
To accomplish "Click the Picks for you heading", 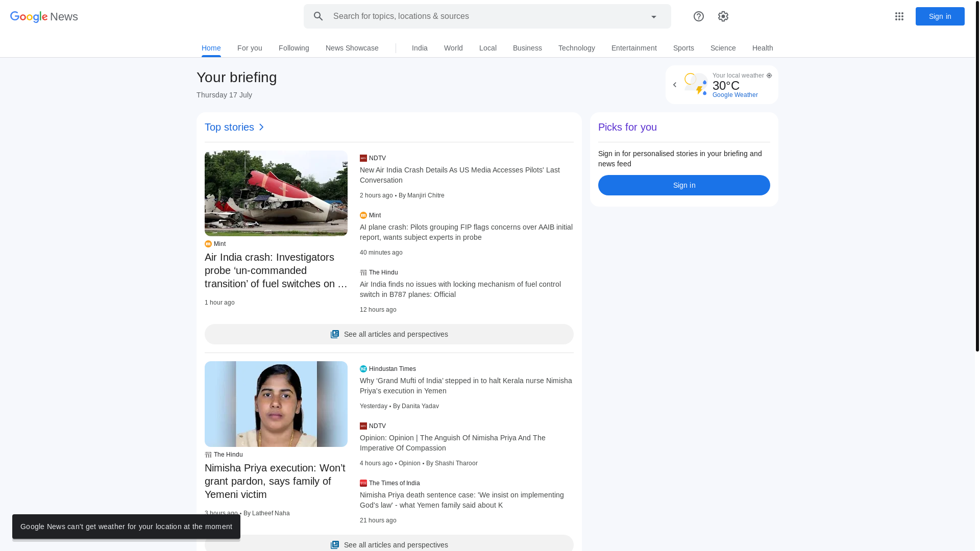I will [x=627, y=127].
